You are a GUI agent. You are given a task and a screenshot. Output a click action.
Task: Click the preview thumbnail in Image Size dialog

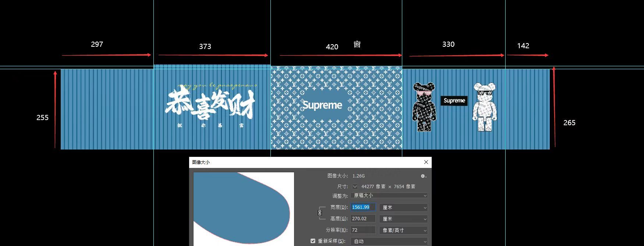tap(244, 208)
